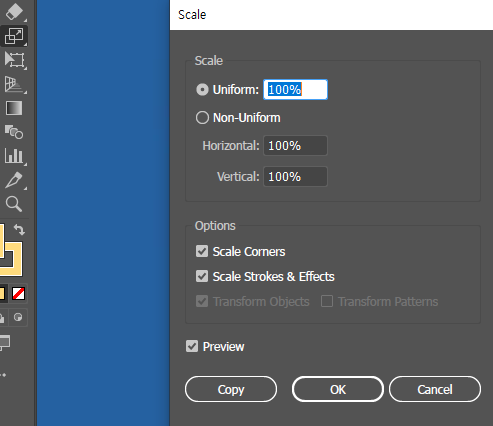
Task: Uncheck Scale Corners option
Action: (x=202, y=251)
